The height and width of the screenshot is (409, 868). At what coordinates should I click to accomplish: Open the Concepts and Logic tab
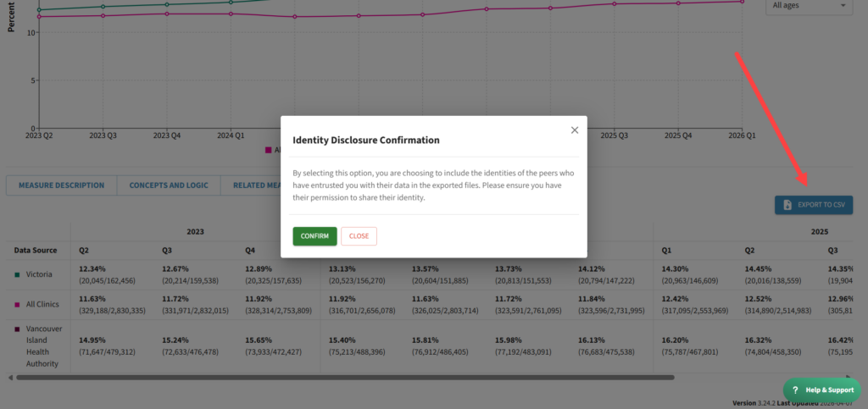coord(168,185)
